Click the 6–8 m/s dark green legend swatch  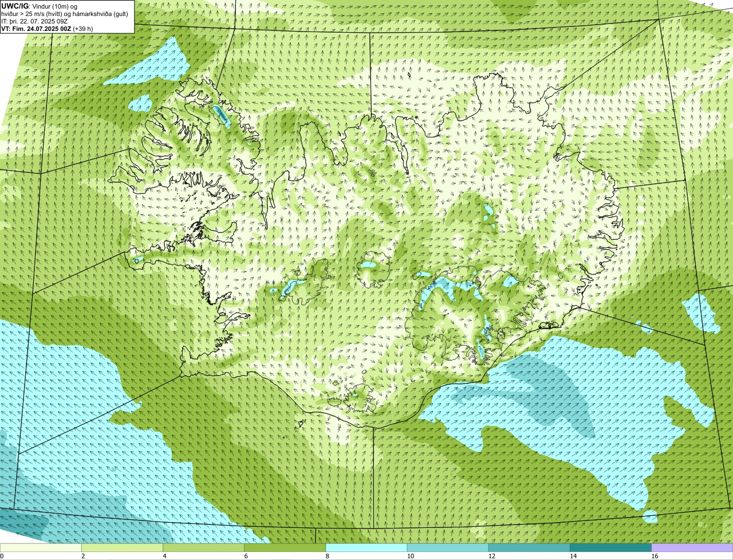(285, 547)
